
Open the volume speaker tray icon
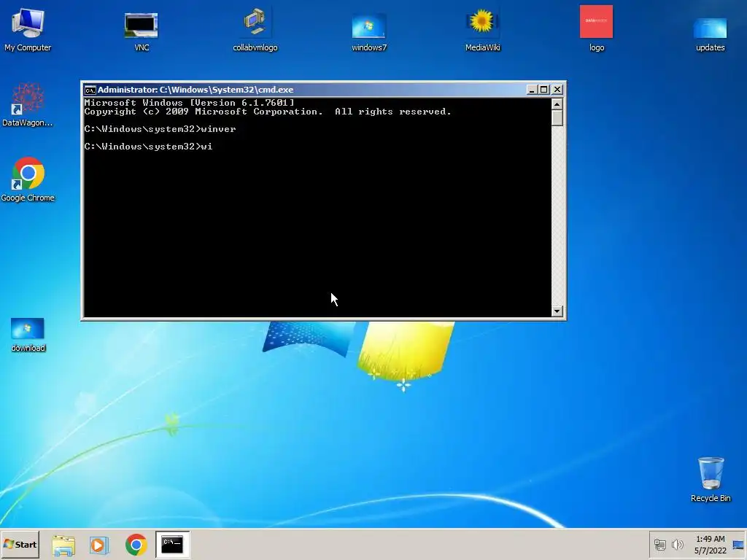(677, 544)
